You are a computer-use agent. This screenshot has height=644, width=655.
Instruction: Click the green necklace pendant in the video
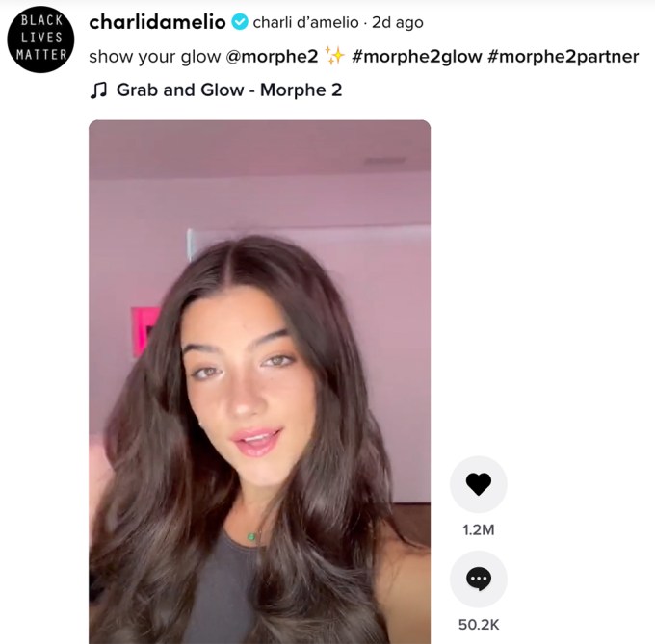[x=251, y=536]
